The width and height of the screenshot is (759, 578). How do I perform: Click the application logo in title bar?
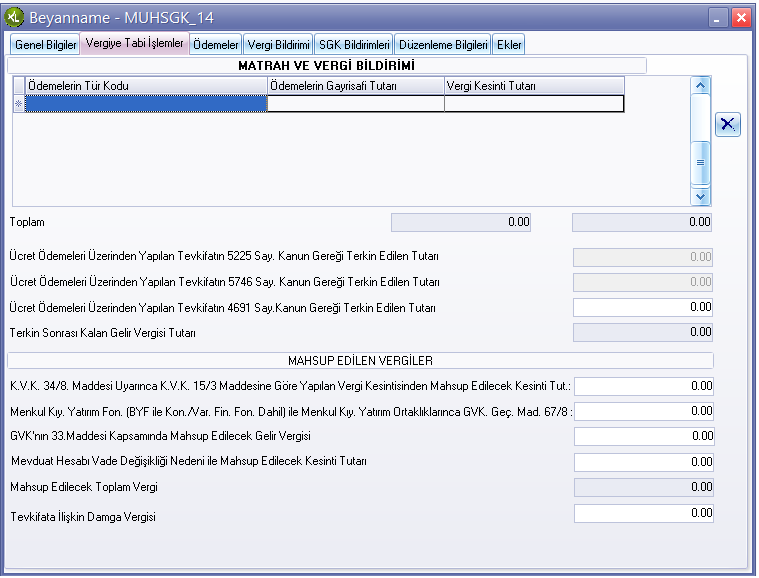[x=15, y=17]
